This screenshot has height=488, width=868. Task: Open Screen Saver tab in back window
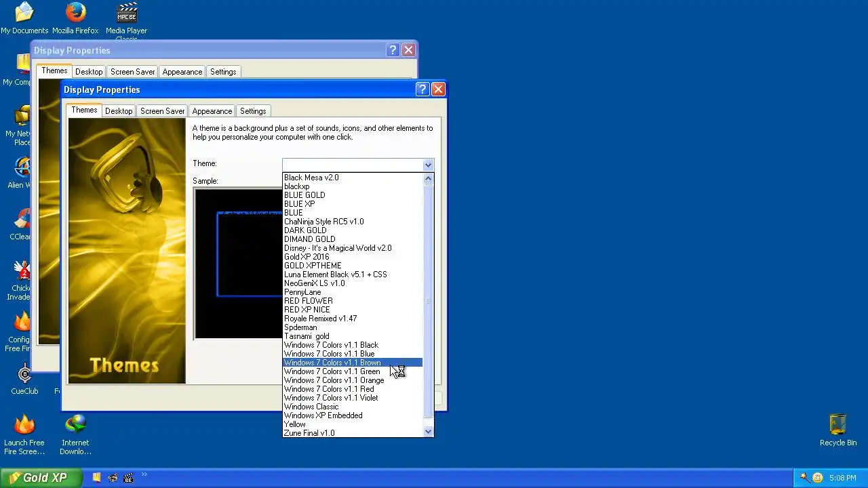132,72
